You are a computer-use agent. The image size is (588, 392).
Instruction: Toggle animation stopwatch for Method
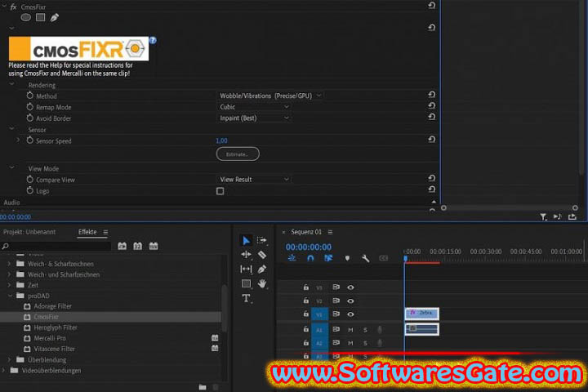point(30,96)
